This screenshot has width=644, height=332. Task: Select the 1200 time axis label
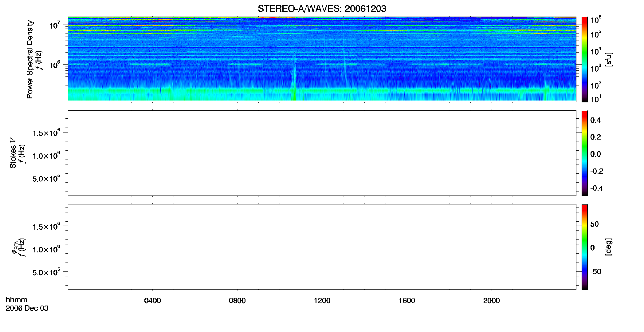(x=322, y=301)
